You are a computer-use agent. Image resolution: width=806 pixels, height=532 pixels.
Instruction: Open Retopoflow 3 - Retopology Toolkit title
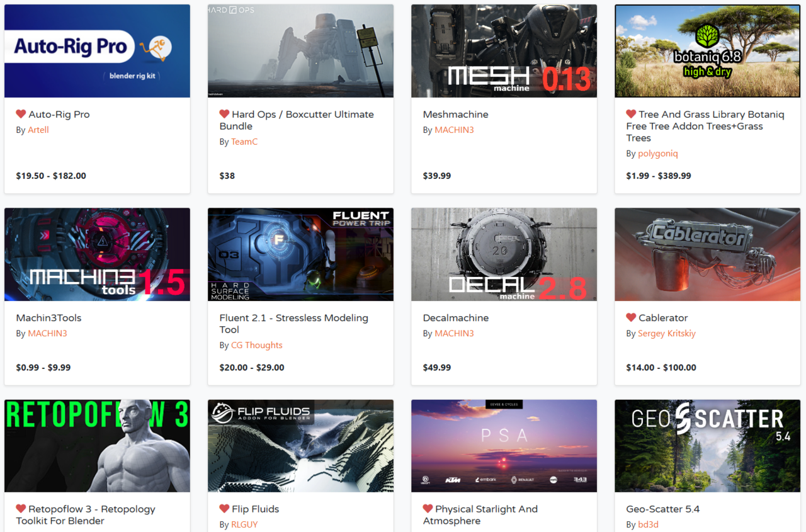[x=86, y=515]
